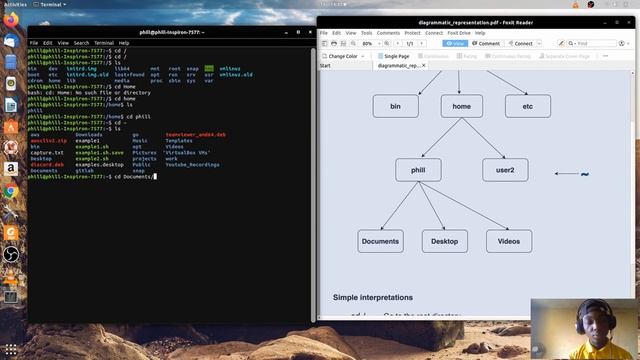Screen dimensions: 640x360
Task: Click zoom out magnifier in Foxit toolbar
Action: coord(353,43)
